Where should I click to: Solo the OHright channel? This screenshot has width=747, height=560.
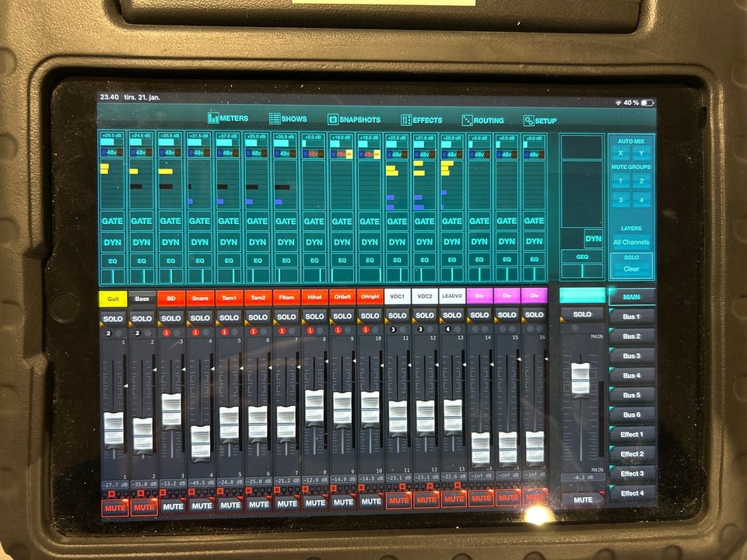pyautogui.click(x=370, y=316)
